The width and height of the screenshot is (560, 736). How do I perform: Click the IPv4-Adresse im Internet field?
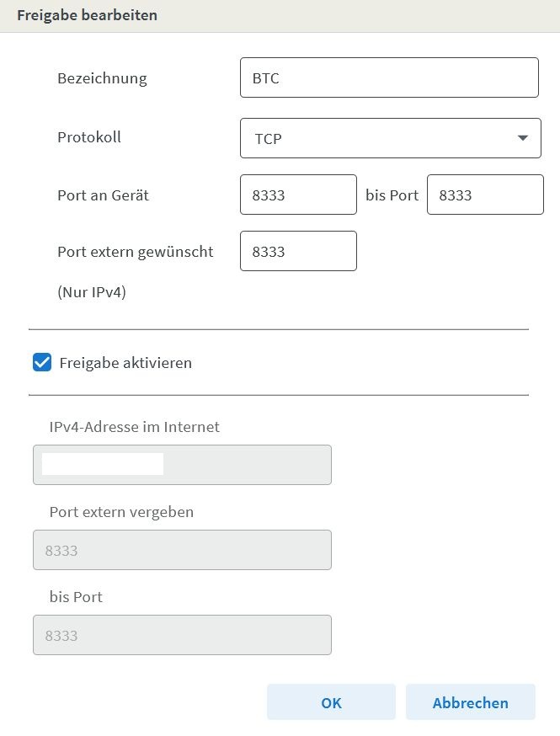coord(182,465)
